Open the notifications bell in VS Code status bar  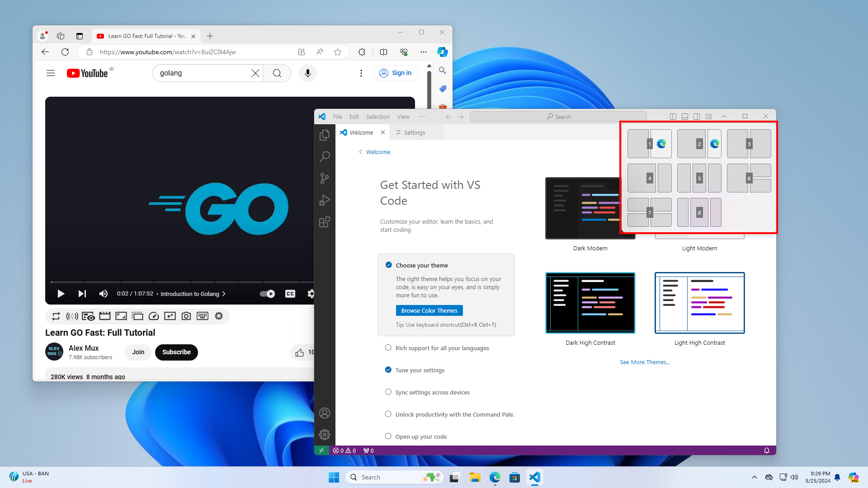[767, 450]
